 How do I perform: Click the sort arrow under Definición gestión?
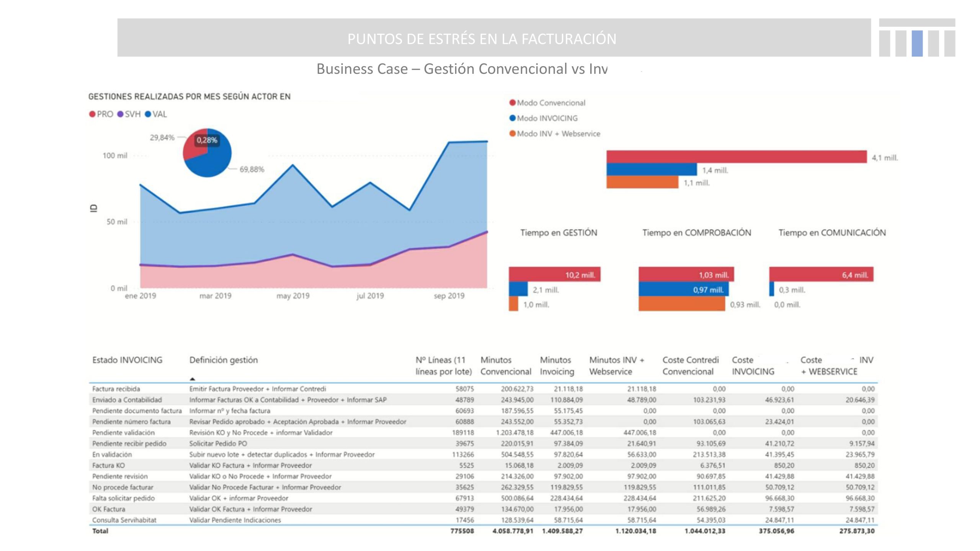pyautogui.click(x=193, y=379)
